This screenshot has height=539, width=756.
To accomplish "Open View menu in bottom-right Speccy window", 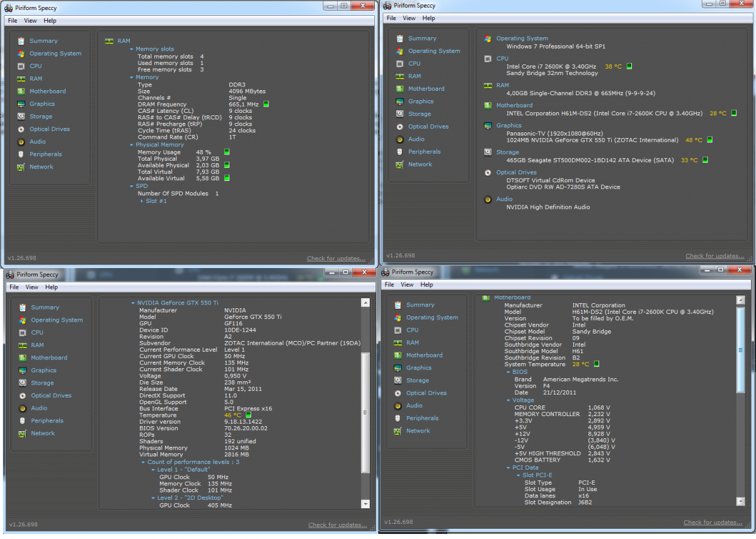I will [x=408, y=285].
